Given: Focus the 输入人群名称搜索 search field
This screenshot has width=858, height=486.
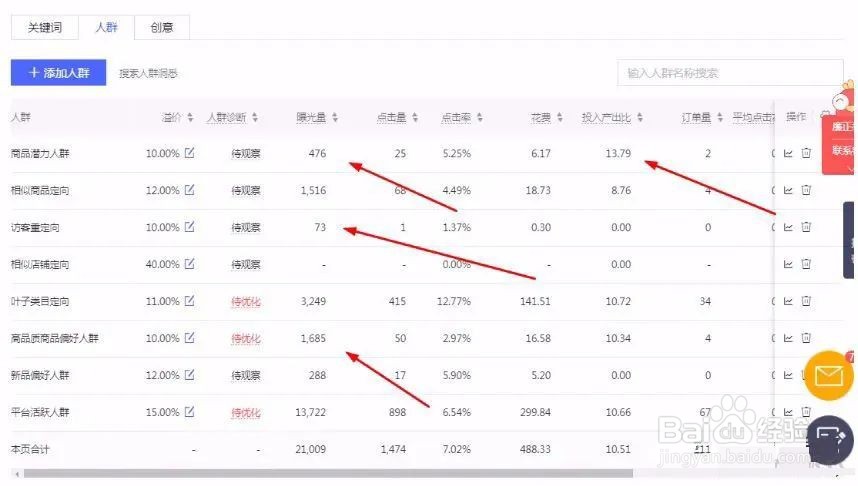Looking at the screenshot, I should coord(730,73).
